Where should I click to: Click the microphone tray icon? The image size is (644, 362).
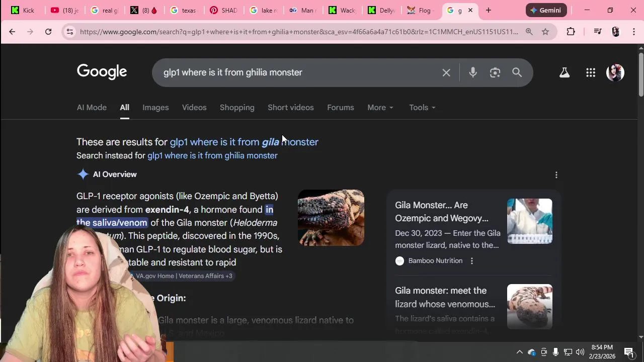click(x=555, y=352)
